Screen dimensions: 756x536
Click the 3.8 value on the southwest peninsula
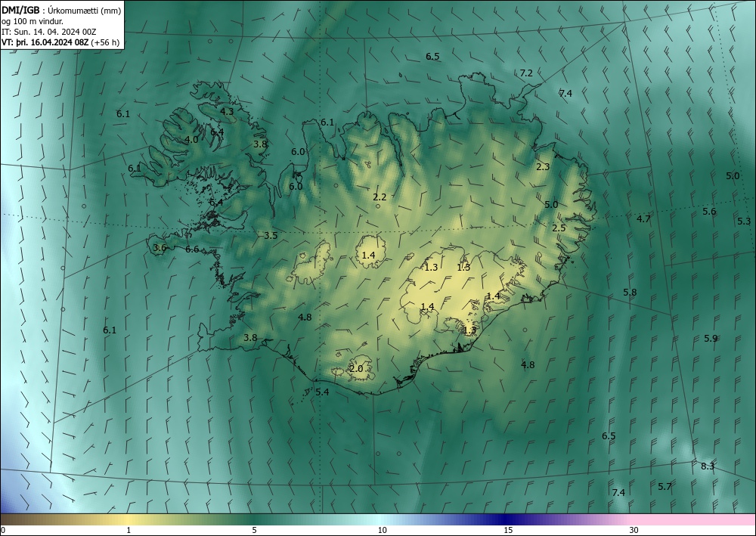pos(250,337)
